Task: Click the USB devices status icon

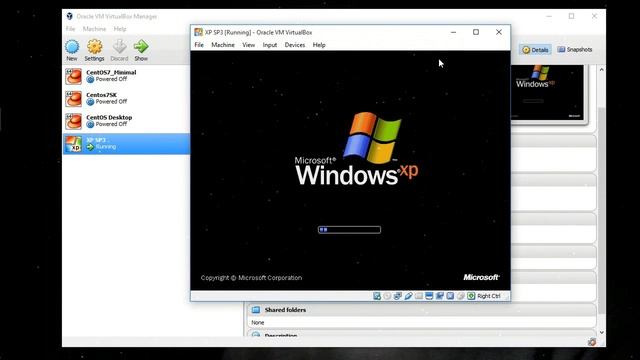Action: (x=408, y=296)
